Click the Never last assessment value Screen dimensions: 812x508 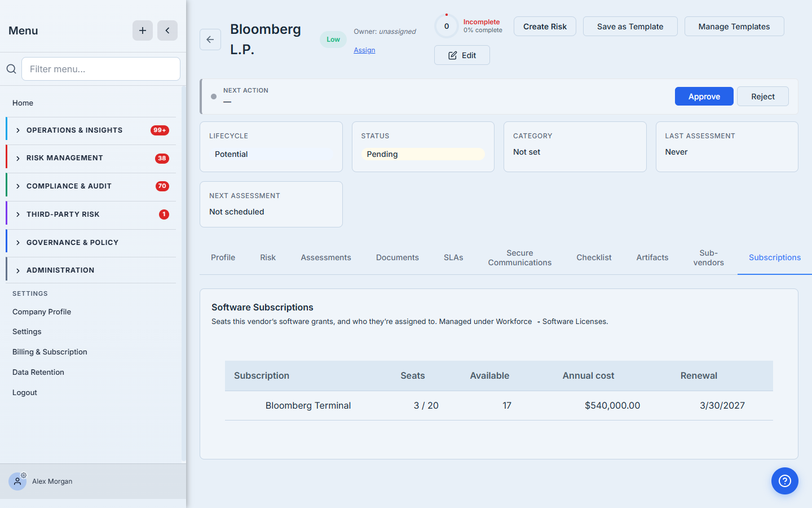pos(676,152)
